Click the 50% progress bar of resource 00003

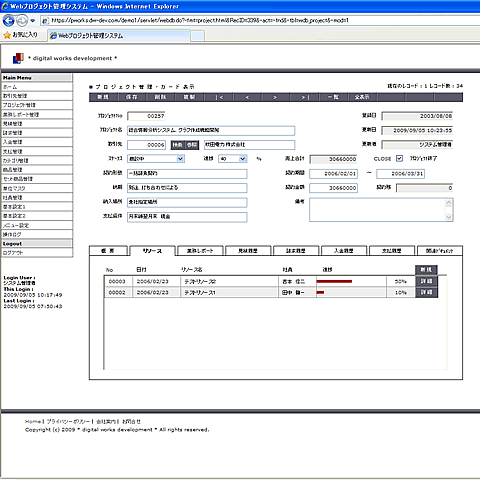(334, 282)
